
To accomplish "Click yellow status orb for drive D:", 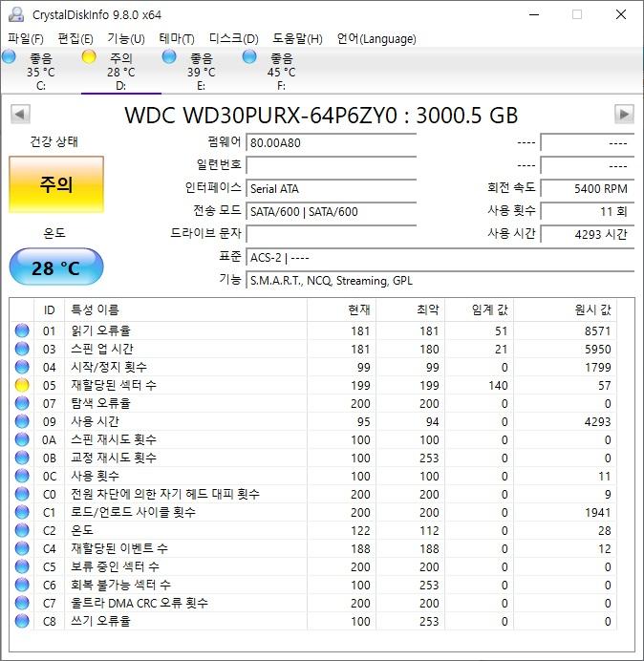I will (89, 56).
